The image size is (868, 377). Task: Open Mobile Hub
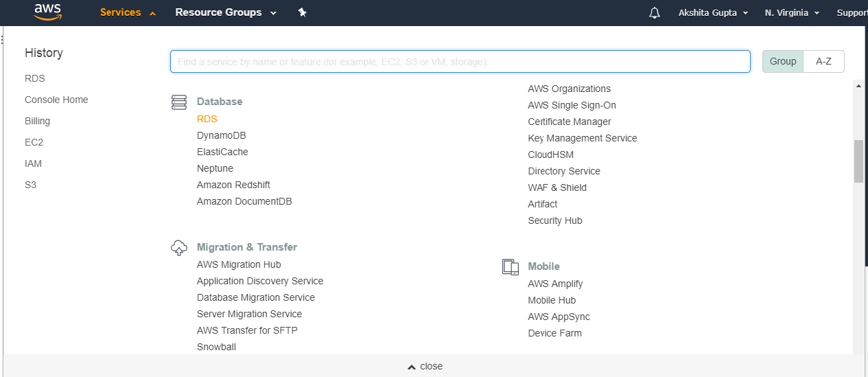(552, 300)
